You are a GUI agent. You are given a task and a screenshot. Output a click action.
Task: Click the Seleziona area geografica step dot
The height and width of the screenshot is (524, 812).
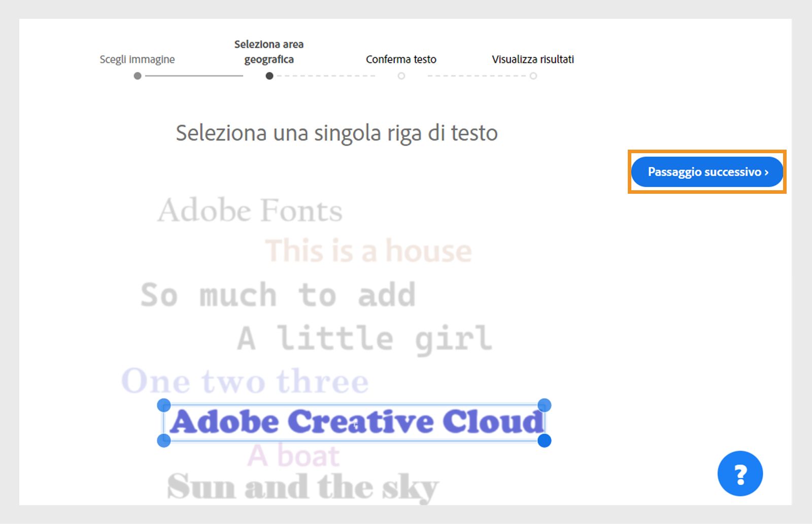pyautogui.click(x=269, y=76)
